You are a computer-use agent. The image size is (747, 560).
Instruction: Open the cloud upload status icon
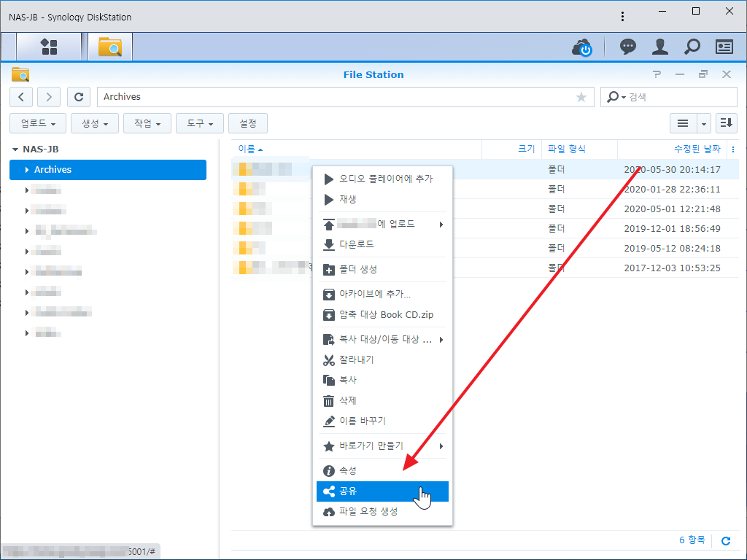click(582, 47)
